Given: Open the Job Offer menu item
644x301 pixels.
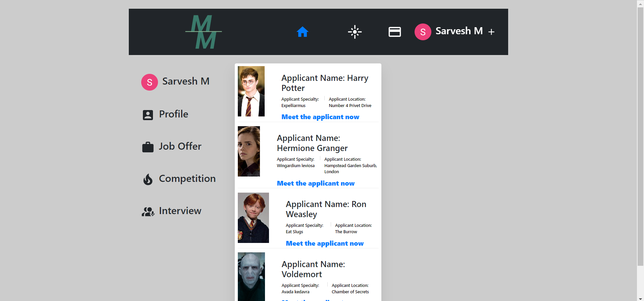Looking at the screenshot, I should click(x=180, y=146).
